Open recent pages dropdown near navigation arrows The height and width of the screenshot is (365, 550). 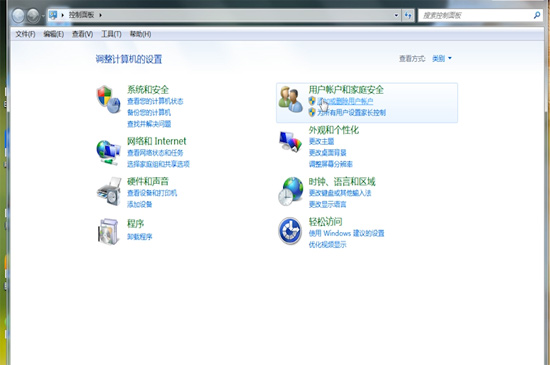coord(43,16)
